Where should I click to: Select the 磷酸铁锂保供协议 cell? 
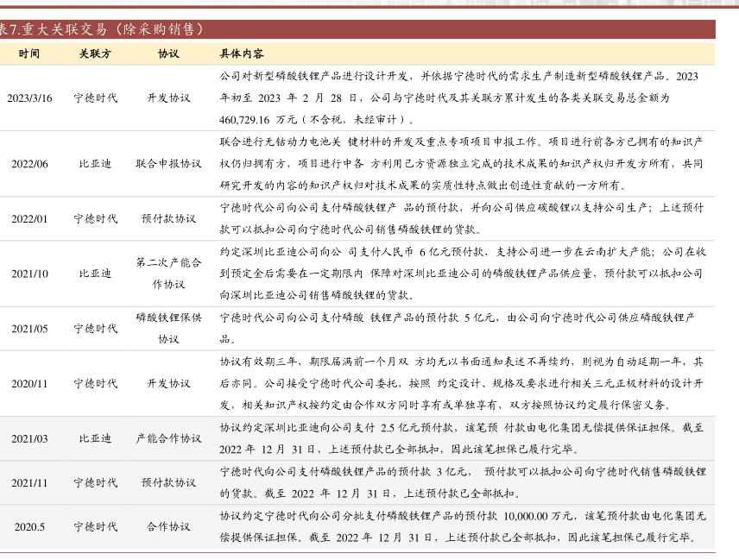point(168,328)
